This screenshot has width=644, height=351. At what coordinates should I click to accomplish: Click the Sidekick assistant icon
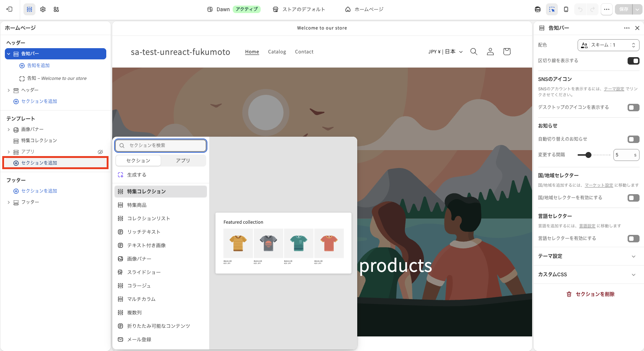pos(538,9)
